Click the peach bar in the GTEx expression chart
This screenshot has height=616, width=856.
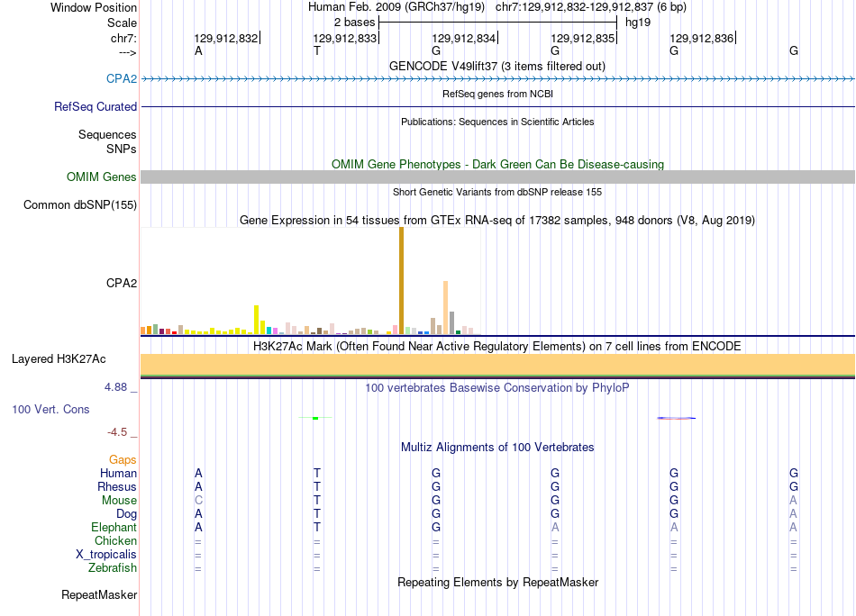pos(445,307)
